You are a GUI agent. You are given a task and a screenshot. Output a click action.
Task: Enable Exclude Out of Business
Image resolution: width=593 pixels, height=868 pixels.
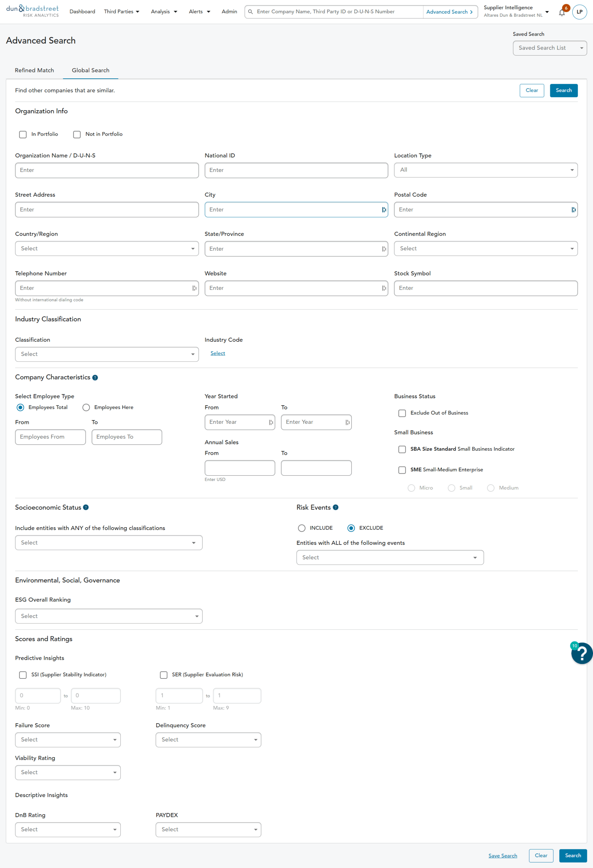[402, 413]
